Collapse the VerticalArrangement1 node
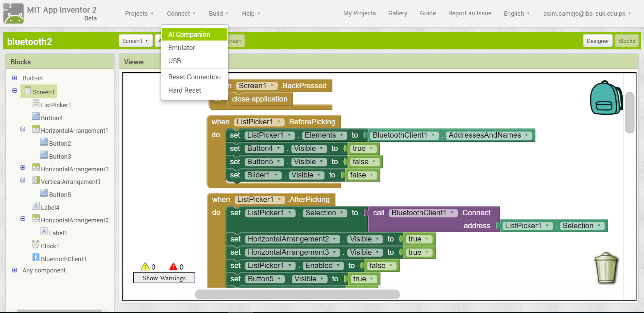Image resolution: width=644 pixels, height=313 pixels. 23,180
